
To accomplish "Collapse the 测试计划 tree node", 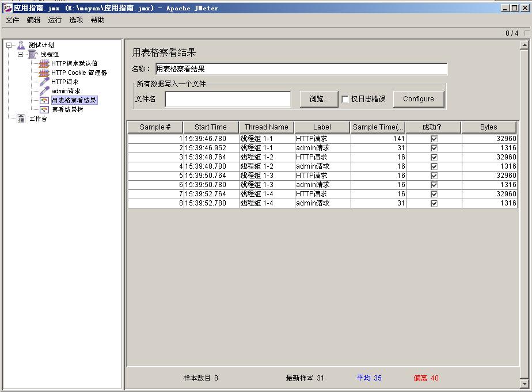I will tap(9, 45).
